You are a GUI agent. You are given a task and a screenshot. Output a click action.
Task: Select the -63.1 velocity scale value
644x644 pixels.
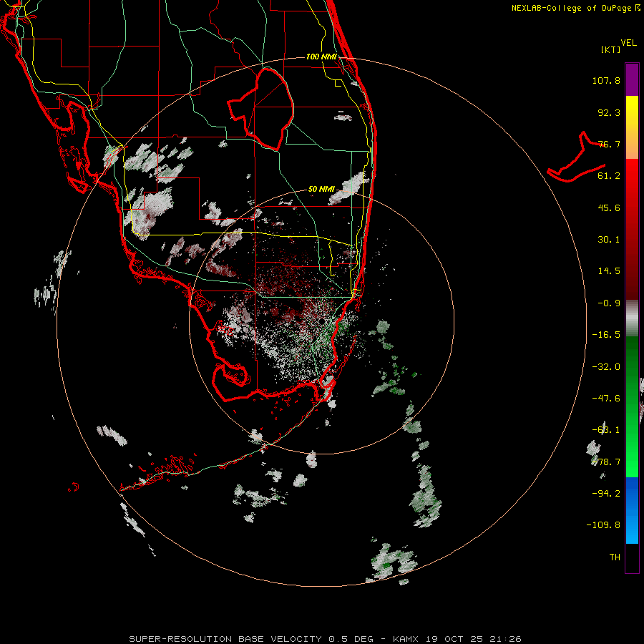(x=606, y=430)
